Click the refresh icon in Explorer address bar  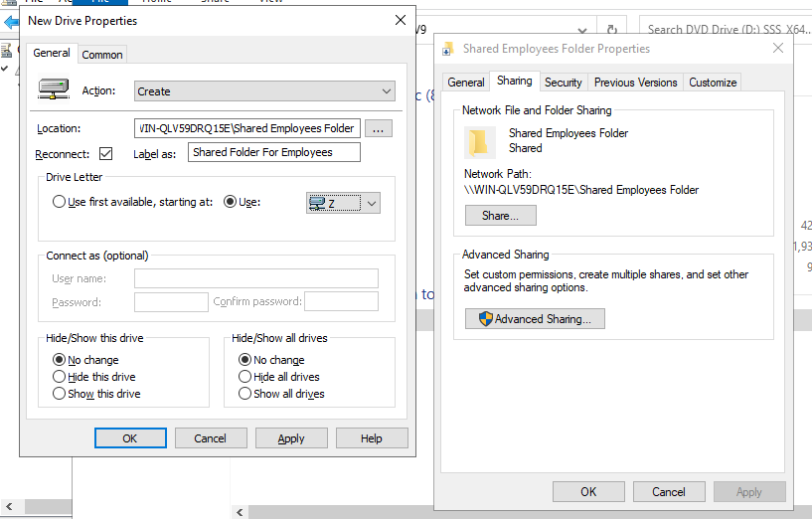point(612,31)
